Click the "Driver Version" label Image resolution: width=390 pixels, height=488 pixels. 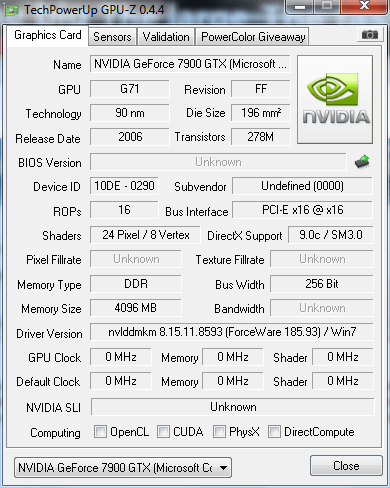pyautogui.click(x=49, y=334)
